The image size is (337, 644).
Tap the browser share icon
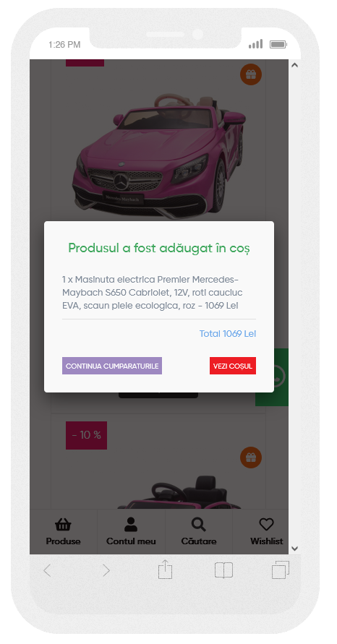[165, 570]
